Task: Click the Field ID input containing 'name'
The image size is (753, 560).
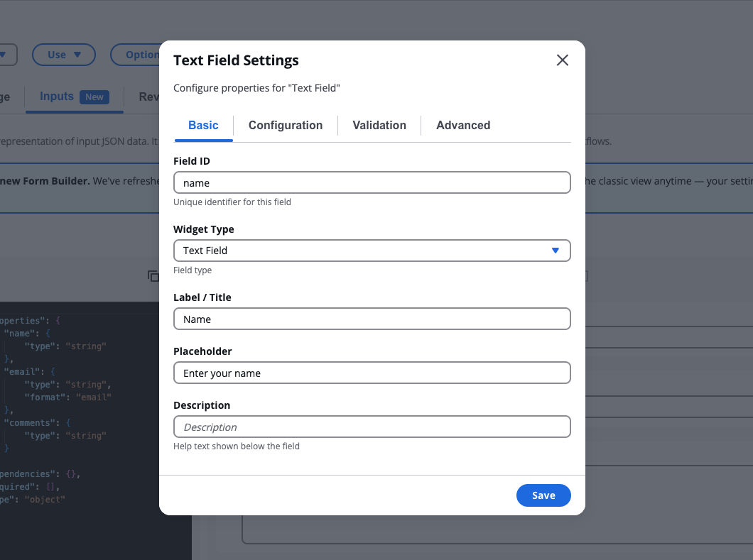Action: click(372, 182)
